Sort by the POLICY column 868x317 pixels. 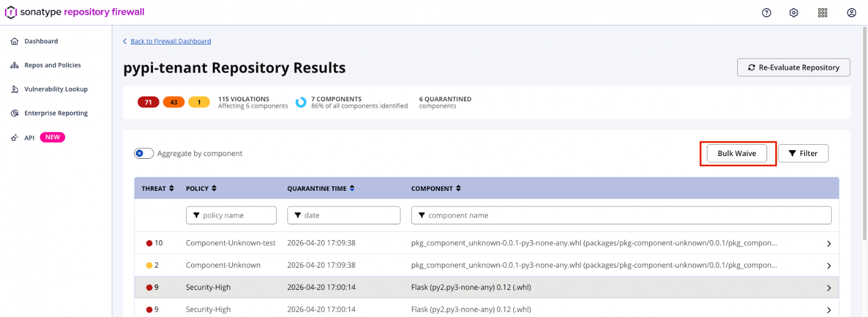[201, 189]
